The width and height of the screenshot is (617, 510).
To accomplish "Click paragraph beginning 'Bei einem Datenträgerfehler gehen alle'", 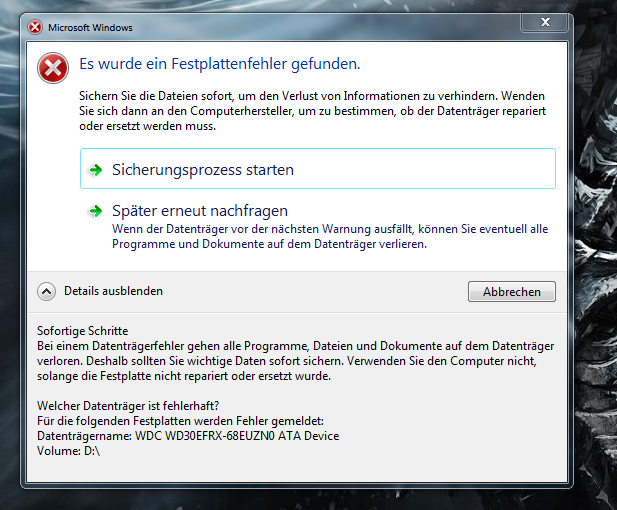I will [296, 361].
